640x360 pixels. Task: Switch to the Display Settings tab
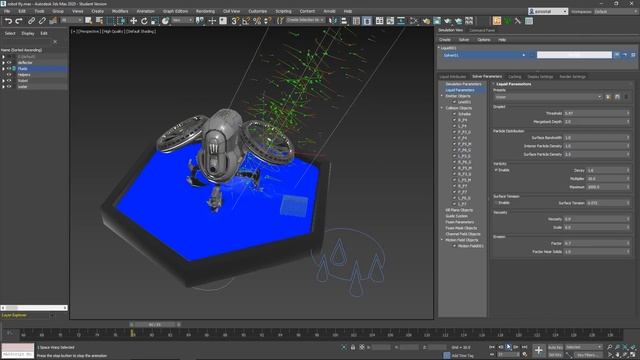(540, 76)
